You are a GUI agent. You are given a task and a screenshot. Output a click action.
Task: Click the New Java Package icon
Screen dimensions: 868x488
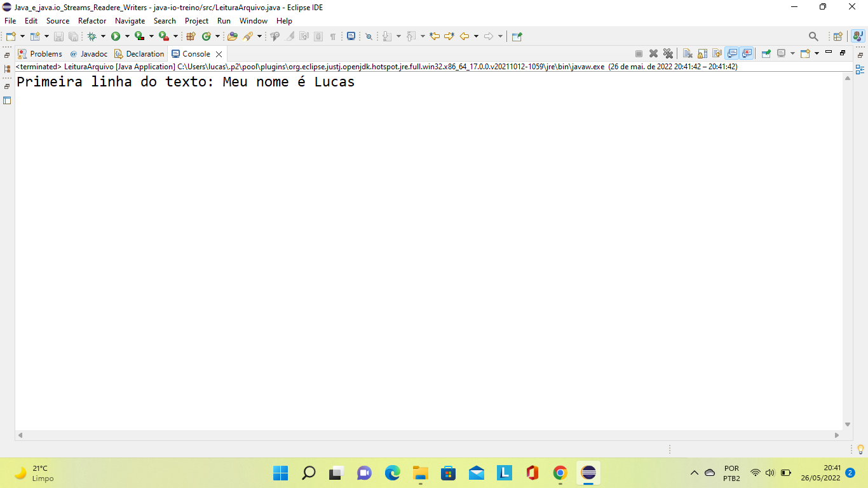pyautogui.click(x=191, y=36)
